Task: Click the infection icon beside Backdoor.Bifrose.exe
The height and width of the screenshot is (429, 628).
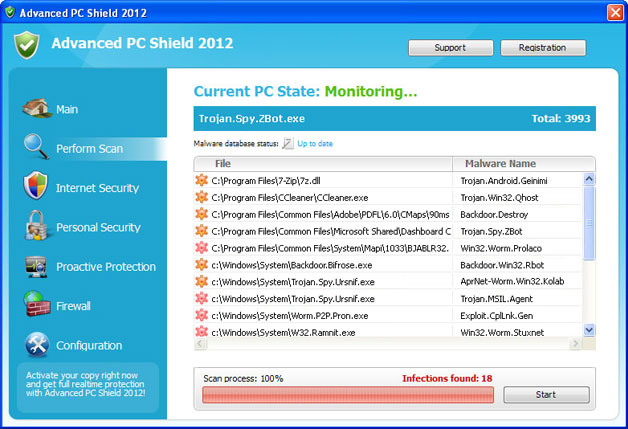Action: 201,265
